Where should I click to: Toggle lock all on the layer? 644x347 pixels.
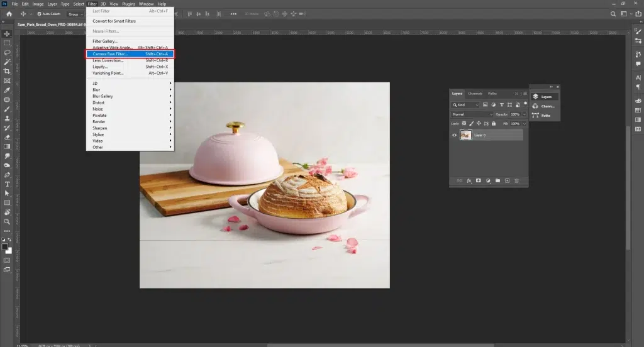click(492, 124)
